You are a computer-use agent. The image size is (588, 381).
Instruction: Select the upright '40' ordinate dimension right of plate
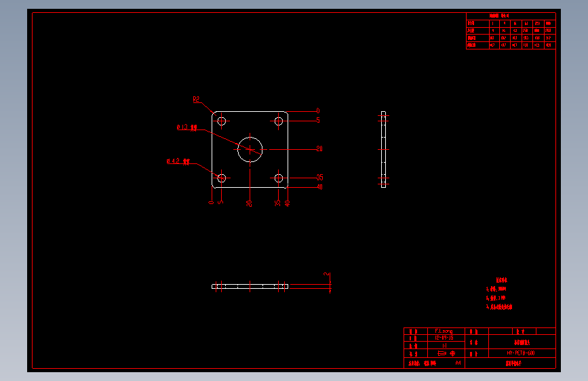pyautogui.click(x=320, y=186)
